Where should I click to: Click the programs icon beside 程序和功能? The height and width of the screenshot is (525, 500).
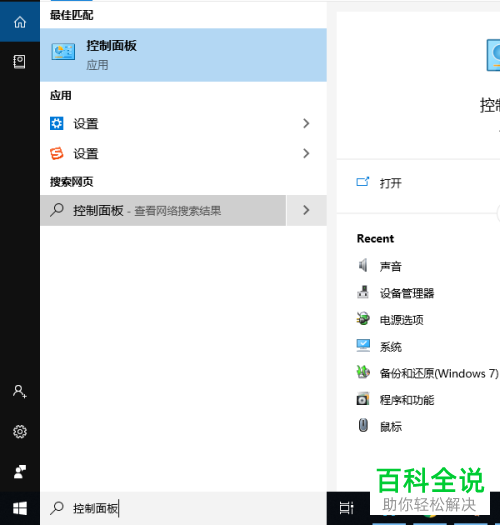coord(363,399)
